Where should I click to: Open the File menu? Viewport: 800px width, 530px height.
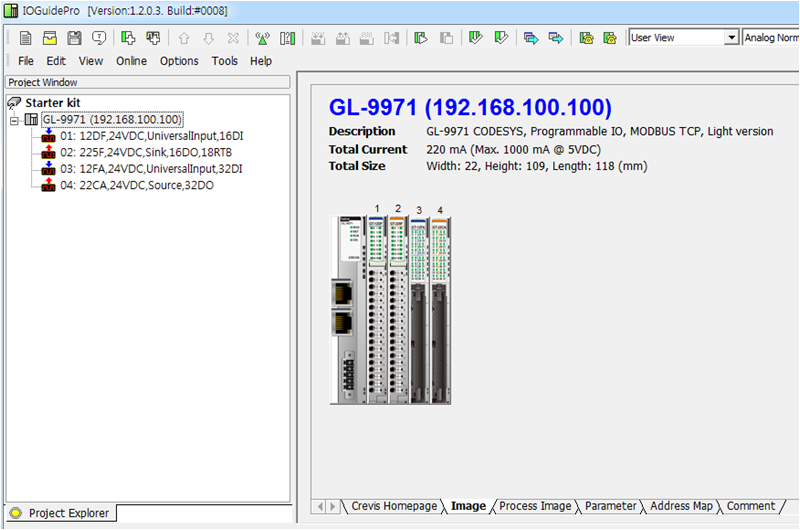click(x=26, y=61)
